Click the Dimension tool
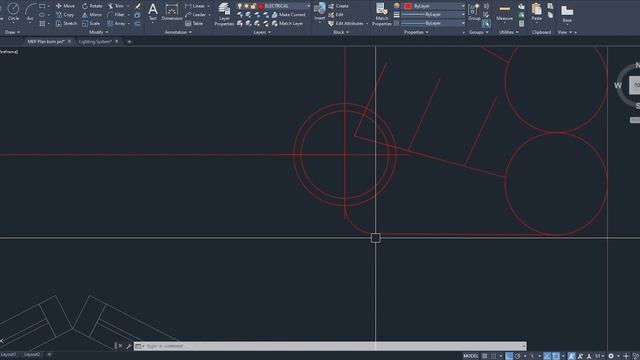The width and height of the screenshot is (640, 360). [172, 11]
